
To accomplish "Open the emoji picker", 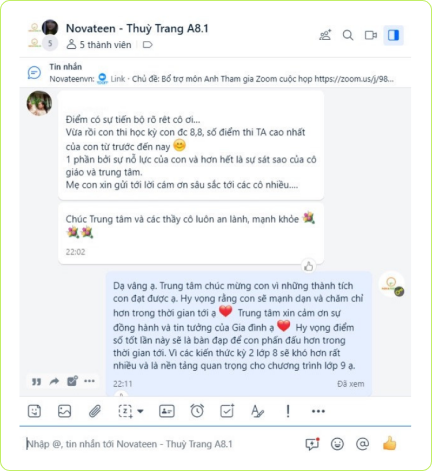I will point(337,444).
